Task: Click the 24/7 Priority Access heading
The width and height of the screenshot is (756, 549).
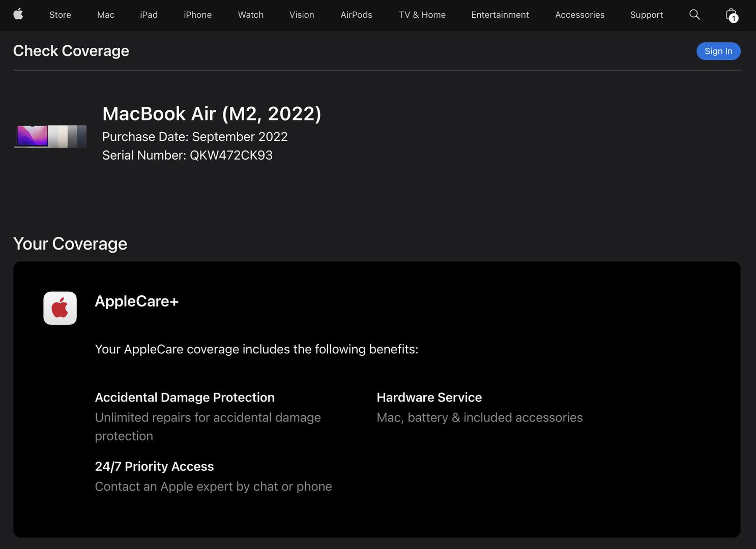Action: pyautogui.click(x=154, y=466)
